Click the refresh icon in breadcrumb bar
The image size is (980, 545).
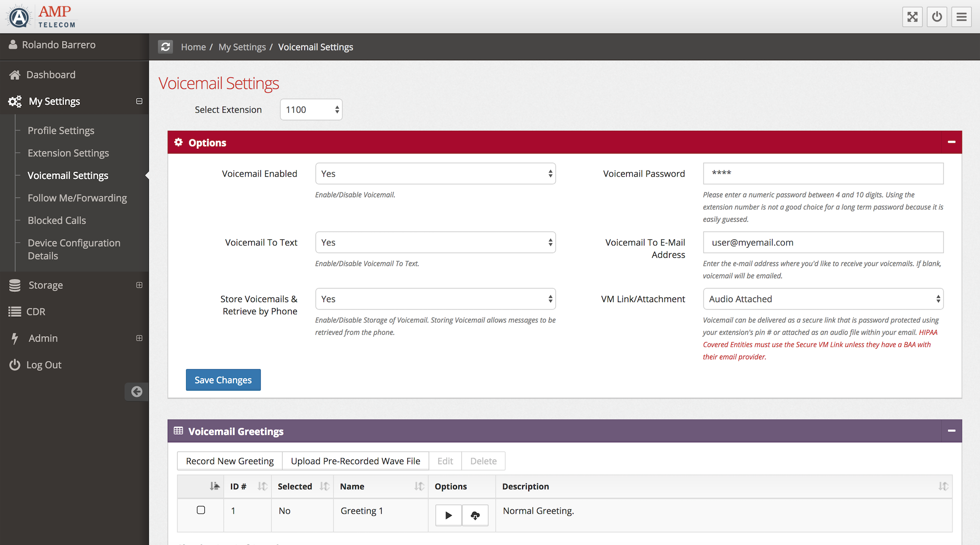(165, 47)
